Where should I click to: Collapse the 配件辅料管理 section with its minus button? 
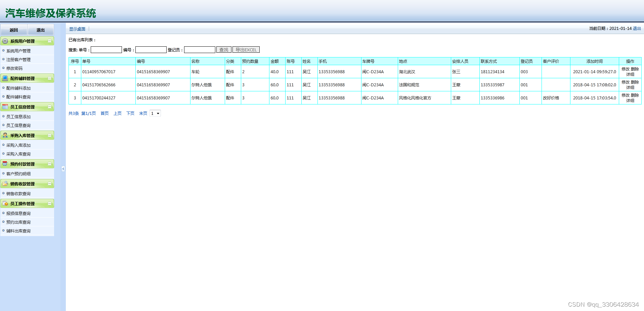tap(49, 78)
